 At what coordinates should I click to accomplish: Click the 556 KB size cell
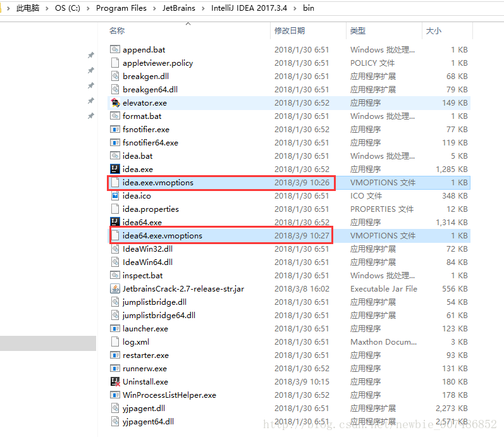(x=455, y=289)
